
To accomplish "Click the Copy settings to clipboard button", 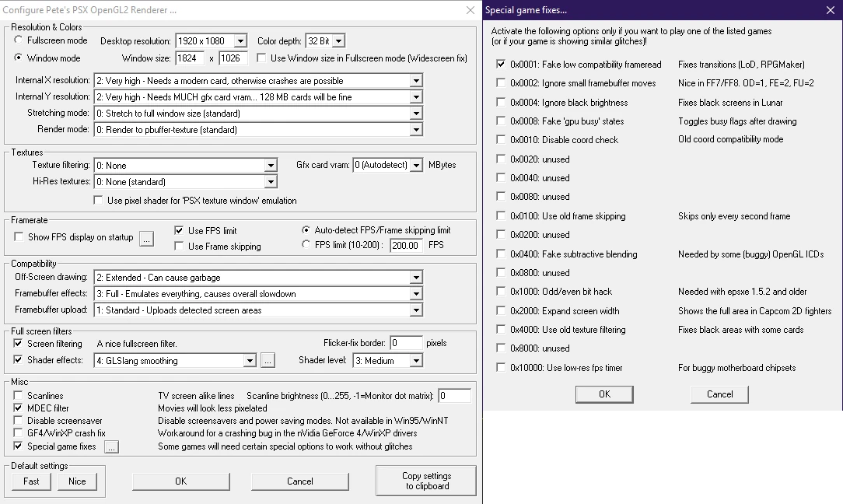I will point(425,481).
